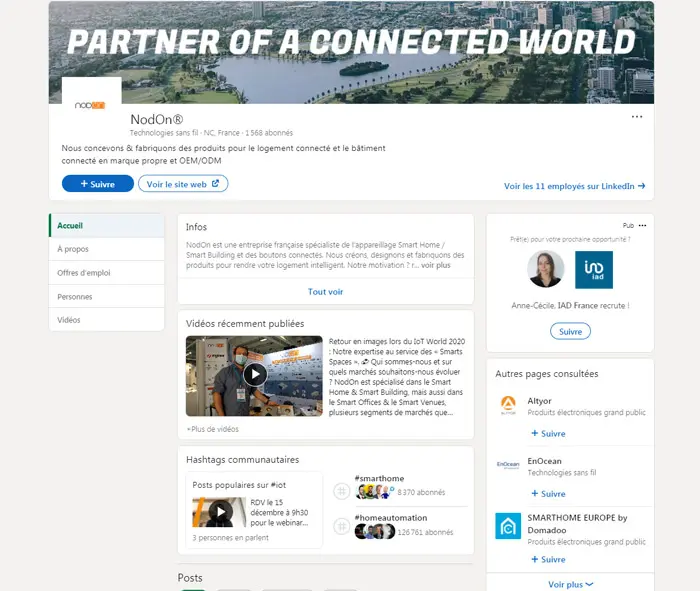This screenshot has width=700, height=591.
Task: Click the Altyor logo icon
Action: point(508,404)
